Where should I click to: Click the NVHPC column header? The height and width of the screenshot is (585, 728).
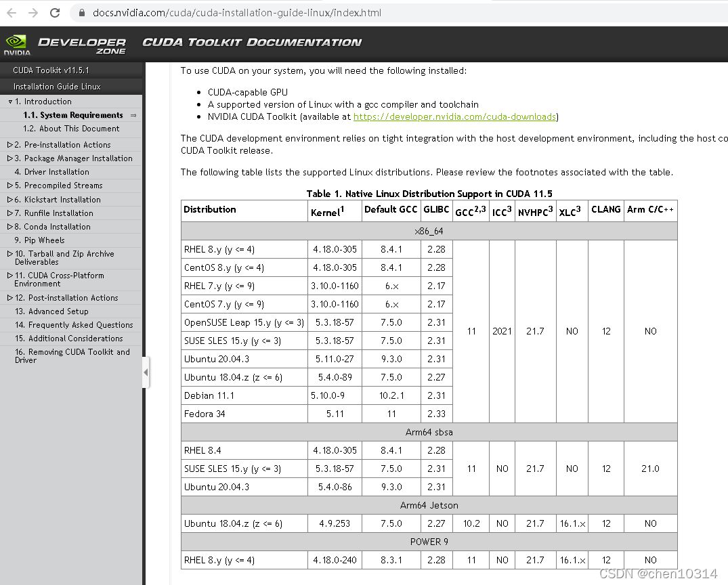(535, 211)
